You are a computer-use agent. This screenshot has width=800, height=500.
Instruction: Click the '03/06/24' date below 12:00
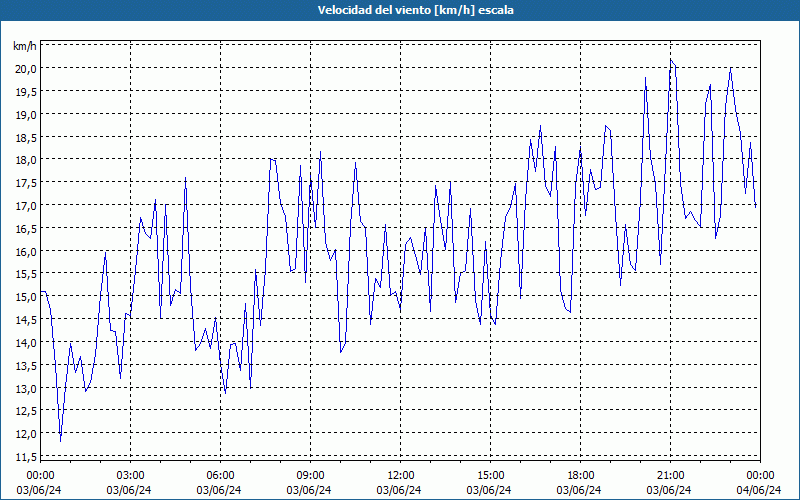pyautogui.click(x=399, y=490)
